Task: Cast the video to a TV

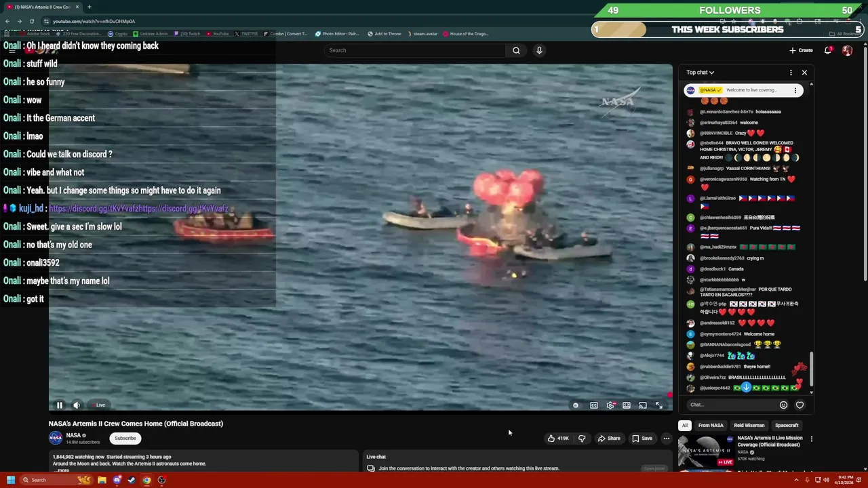Action: click(x=643, y=405)
